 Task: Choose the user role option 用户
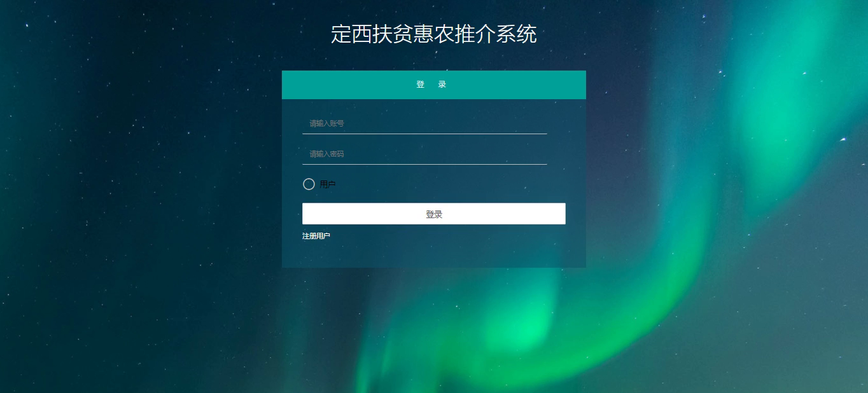309,184
